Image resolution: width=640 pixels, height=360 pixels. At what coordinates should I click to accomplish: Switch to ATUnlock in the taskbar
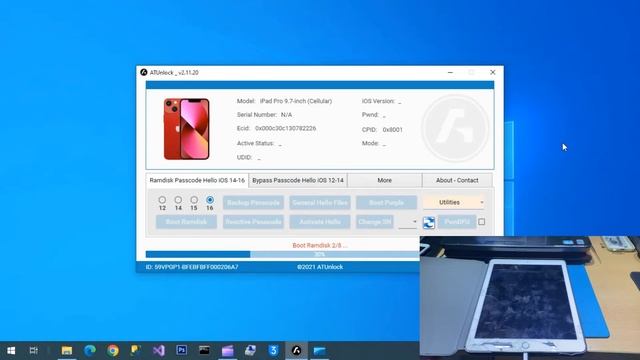(296, 351)
